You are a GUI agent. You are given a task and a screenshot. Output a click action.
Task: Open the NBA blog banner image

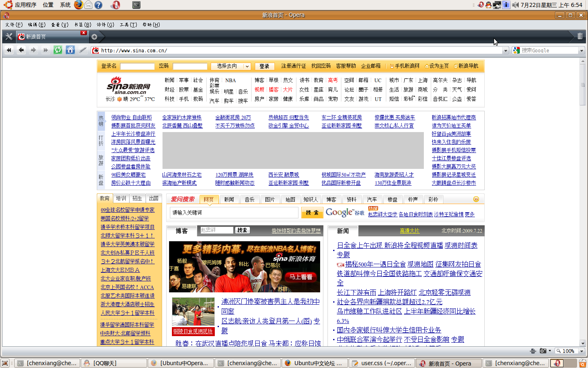tap(245, 267)
